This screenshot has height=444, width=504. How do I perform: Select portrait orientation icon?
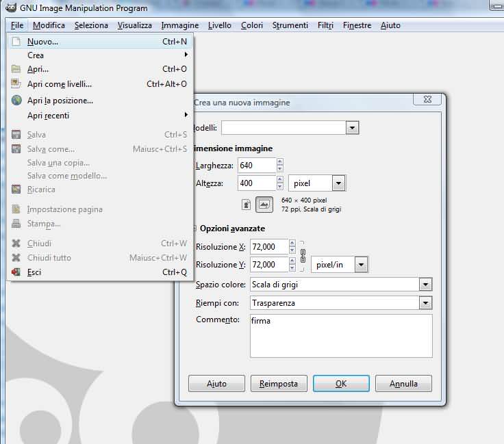pos(247,205)
